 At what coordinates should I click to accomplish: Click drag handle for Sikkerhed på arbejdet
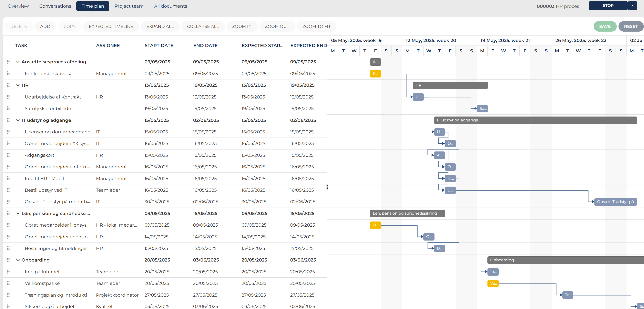click(x=8, y=306)
